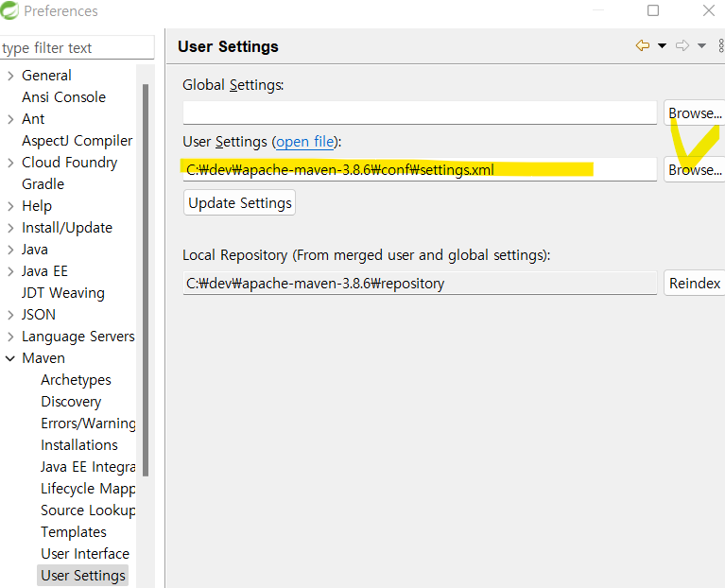Open Maven User Interface page
Image resolution: width=725 pixels, height=588 pixels.
click(85, 553)
